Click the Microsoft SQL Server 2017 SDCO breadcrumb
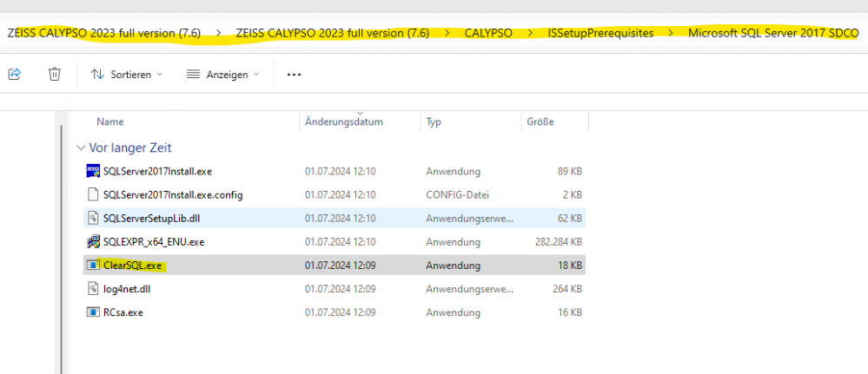Image resolution: width=868 pixels, height=374 pixels. click(773, 33)
